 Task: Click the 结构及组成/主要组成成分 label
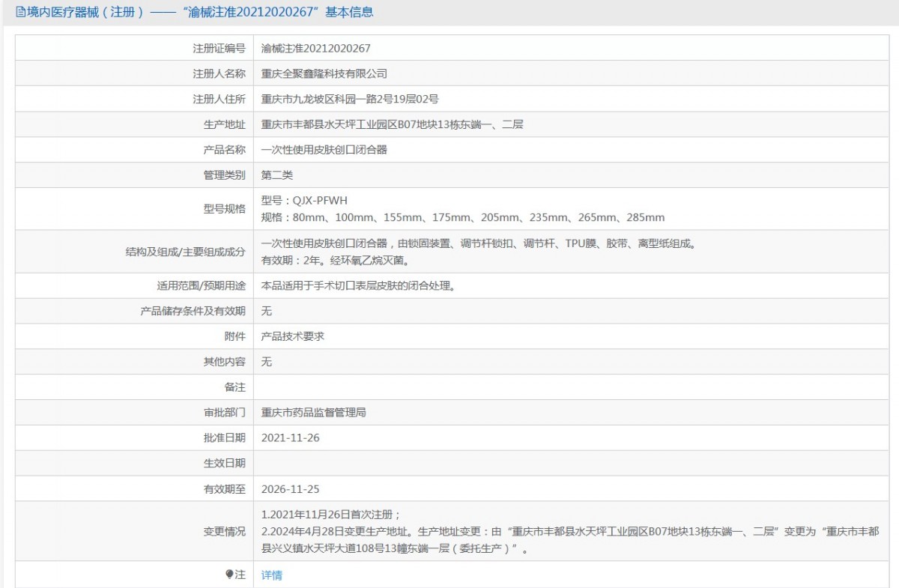click(185, 252)
